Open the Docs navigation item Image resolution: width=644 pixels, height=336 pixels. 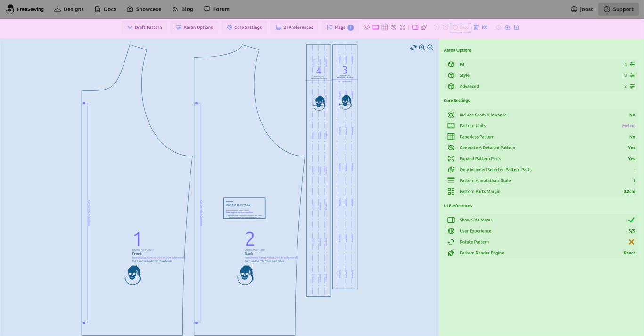pyautogui.click(x=105, y=9)
